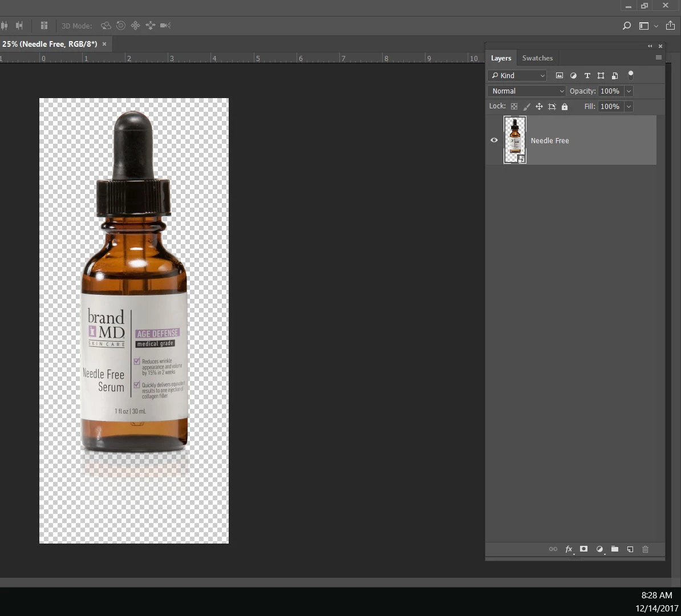Image resolution: width=681 pixels, height=616 pixels.
Task: Open the Kind filter type dropdown
Action: (x=517, y=76)
